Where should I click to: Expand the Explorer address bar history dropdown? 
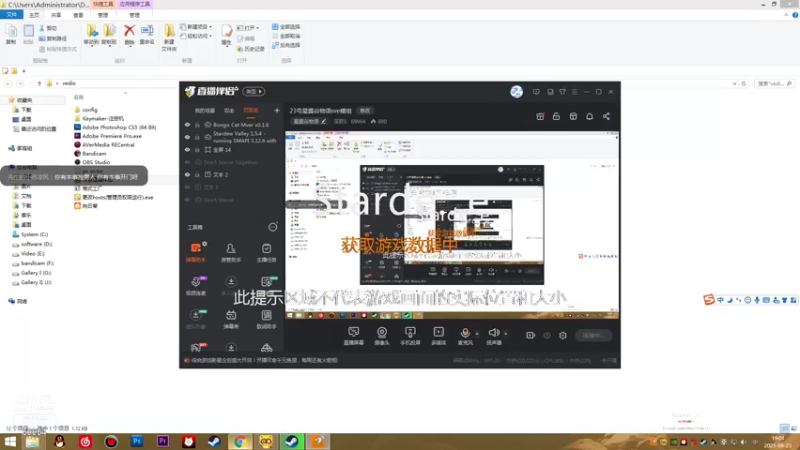pyautogui.click(x=734, y=84)
